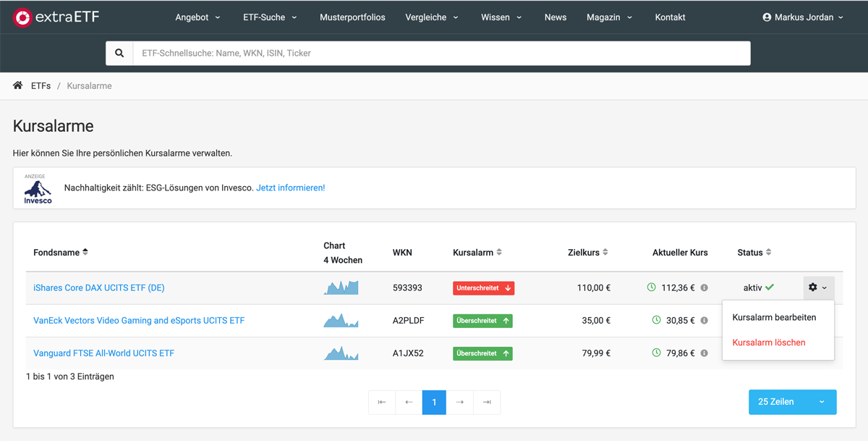Open iShares Core DAX 4-week chart

click(341, 287)
